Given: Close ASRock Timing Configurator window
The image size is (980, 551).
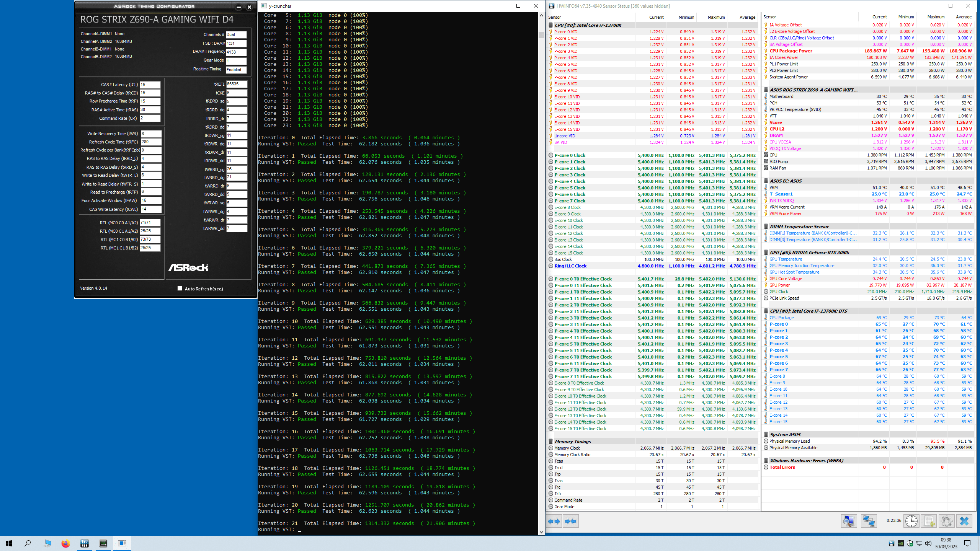Looking at the screenshot, I should [249, 7].
